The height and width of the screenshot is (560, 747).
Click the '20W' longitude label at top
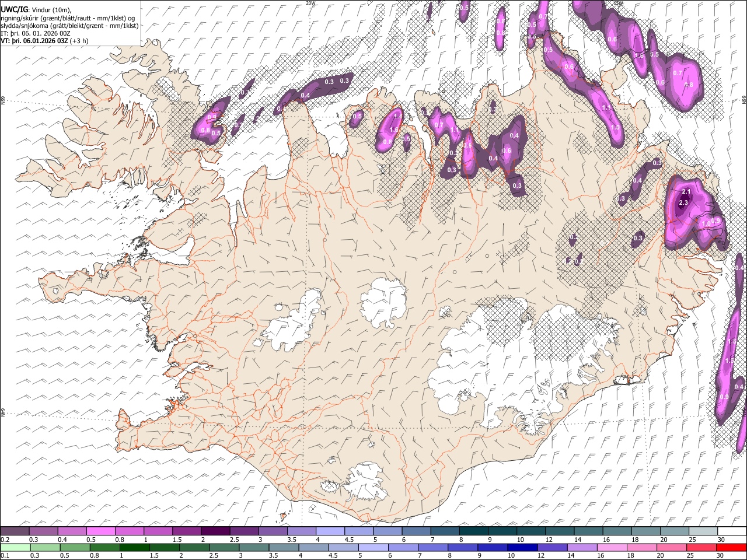[x=310, y=3]
